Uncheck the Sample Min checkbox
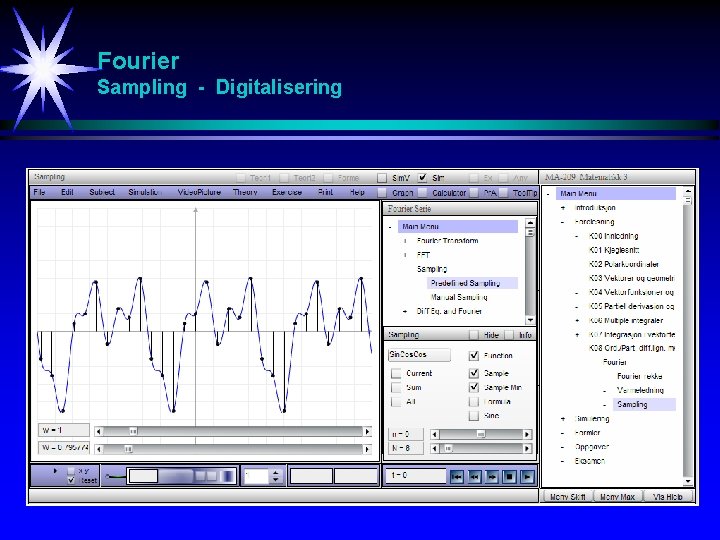Image resolution: width=720 pixels, height=540 pixels. pyautogui.click(x=474, y=387)
